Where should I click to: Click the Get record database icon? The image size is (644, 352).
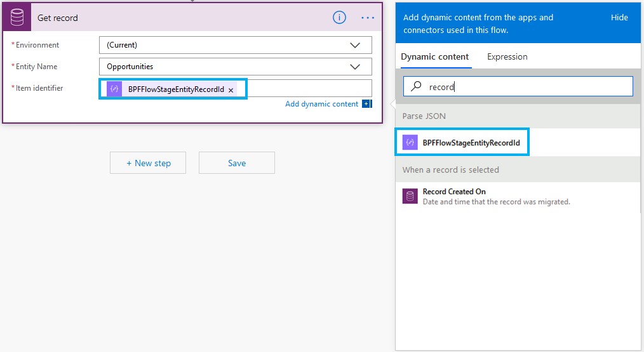pyautogui.click(x=17, y=18)
